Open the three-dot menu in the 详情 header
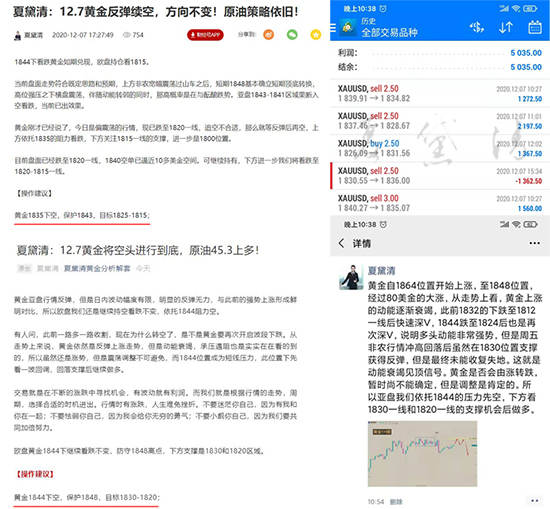The image size is (550, 509). [535, 243]
